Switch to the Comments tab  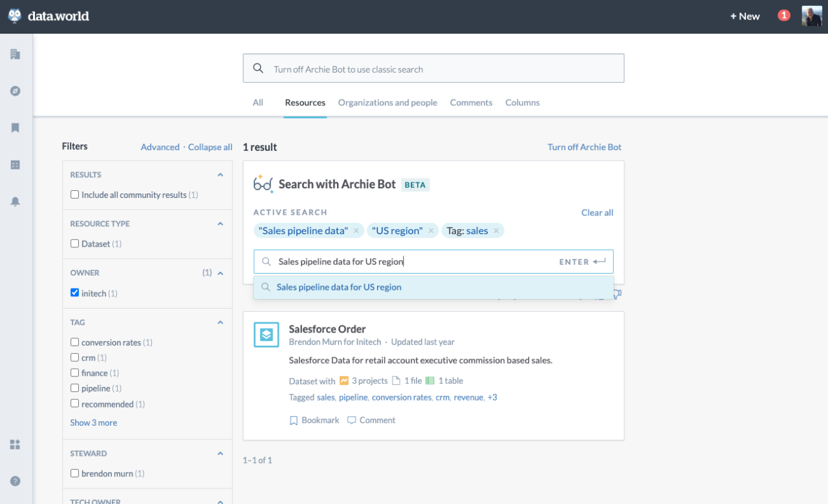pos(471,102)
